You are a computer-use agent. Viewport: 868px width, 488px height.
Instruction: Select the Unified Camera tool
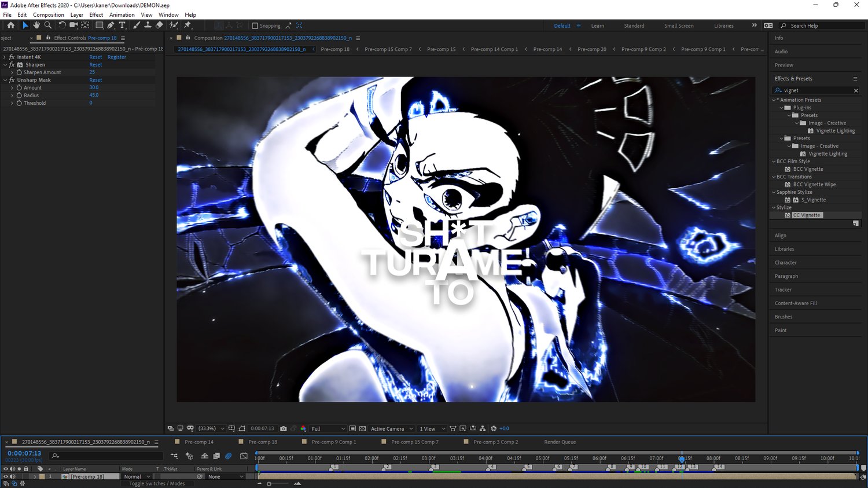(x=73, y=25)
